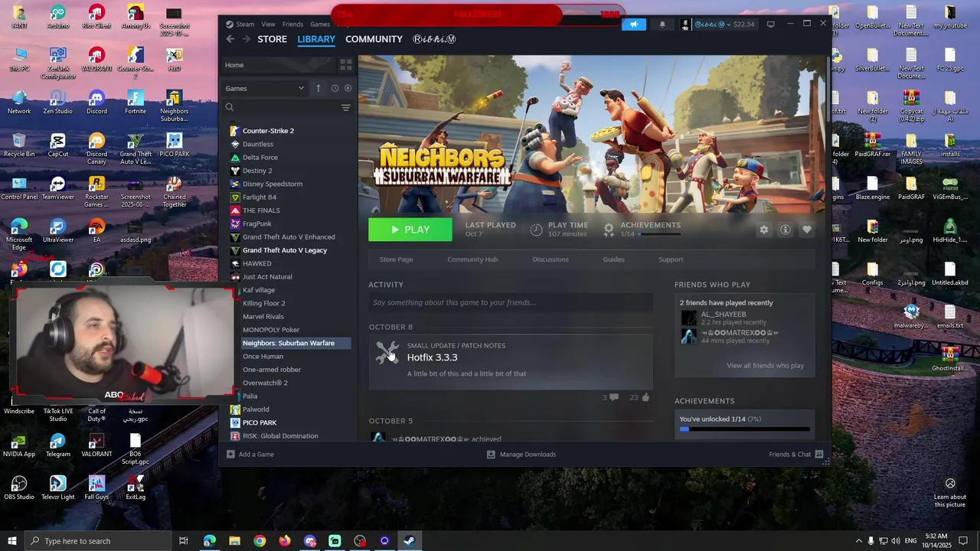
Task: Open Guides link
Action: click(x=613, y=259)
